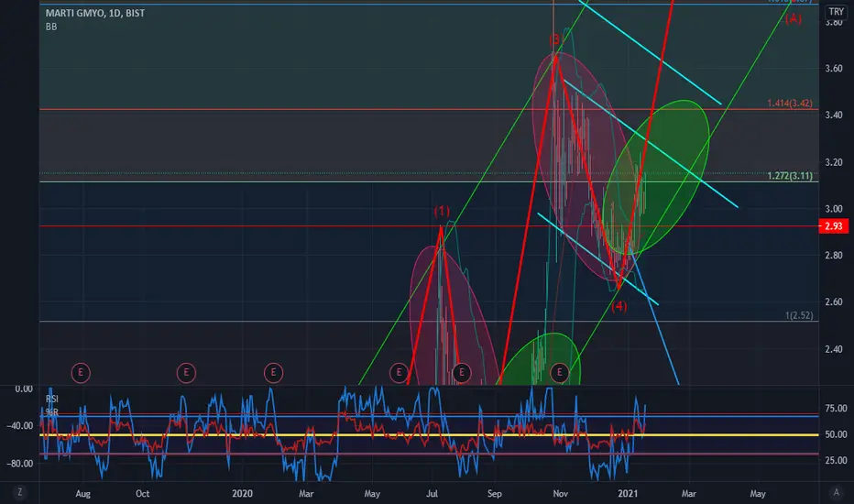Click the -80.00 %R scale value
Image resolution: width=854 pixels, height=504 pixels.
click(19, 464)
